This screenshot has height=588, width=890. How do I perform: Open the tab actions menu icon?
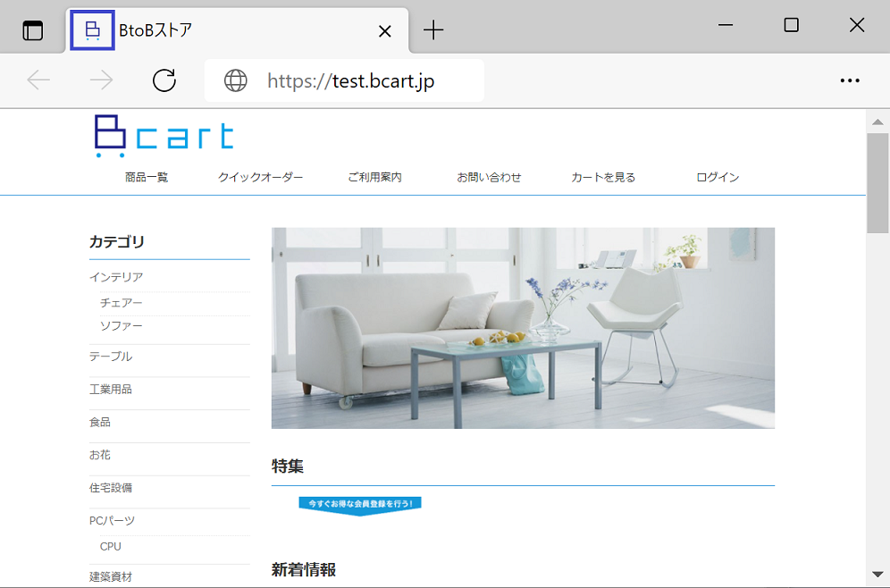33,30
